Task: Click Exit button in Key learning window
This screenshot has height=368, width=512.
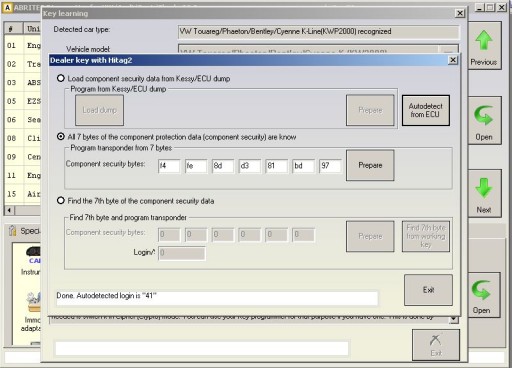Action: 436,345
